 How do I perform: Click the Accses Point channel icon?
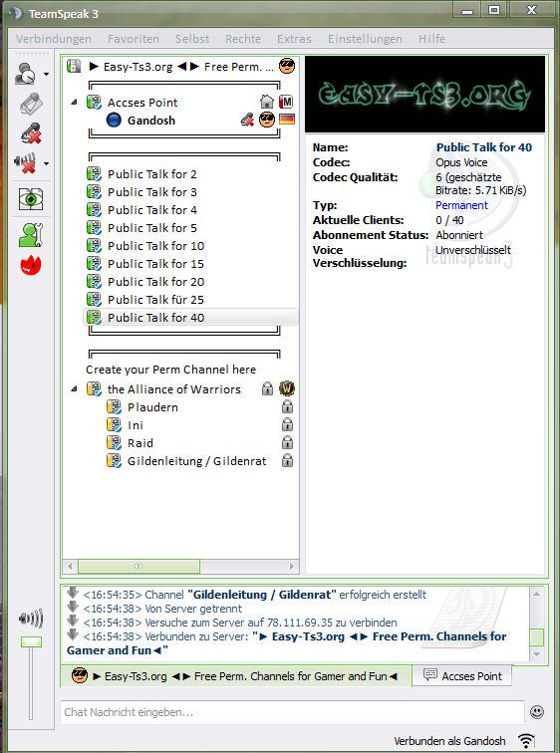pyautogui.click(x=94, y=103)
